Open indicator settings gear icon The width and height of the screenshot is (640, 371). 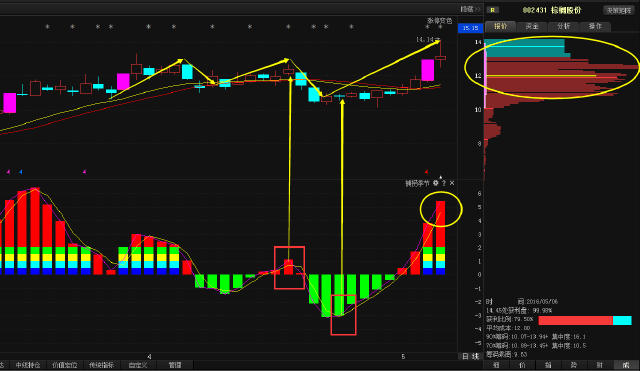pos(436,183)
